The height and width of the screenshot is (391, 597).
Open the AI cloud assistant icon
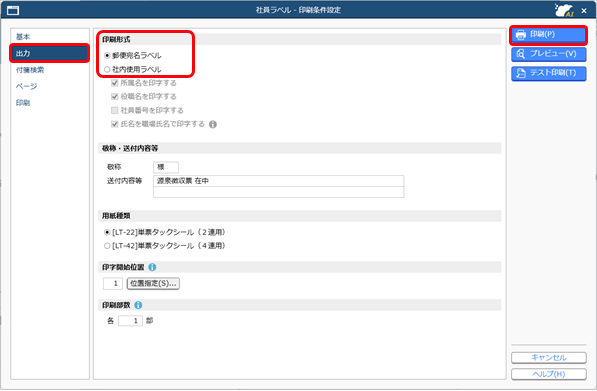tap(564, 10)
